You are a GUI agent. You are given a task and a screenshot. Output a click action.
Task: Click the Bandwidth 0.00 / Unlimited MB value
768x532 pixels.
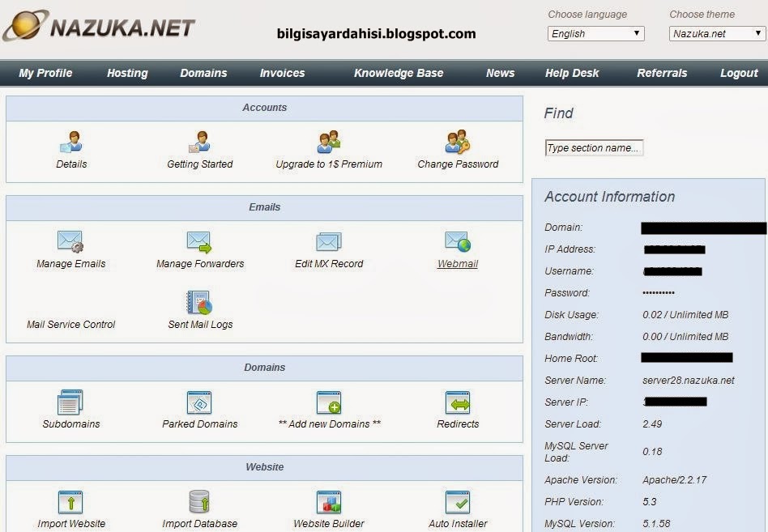coord(685,337)
